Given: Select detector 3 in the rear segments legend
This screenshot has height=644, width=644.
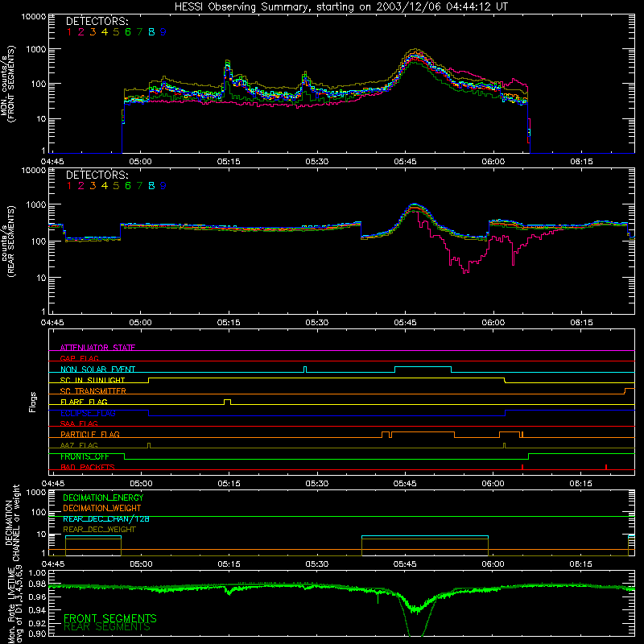Looking at the screenshot, I should pyautogui.click(x=93, y=186).
